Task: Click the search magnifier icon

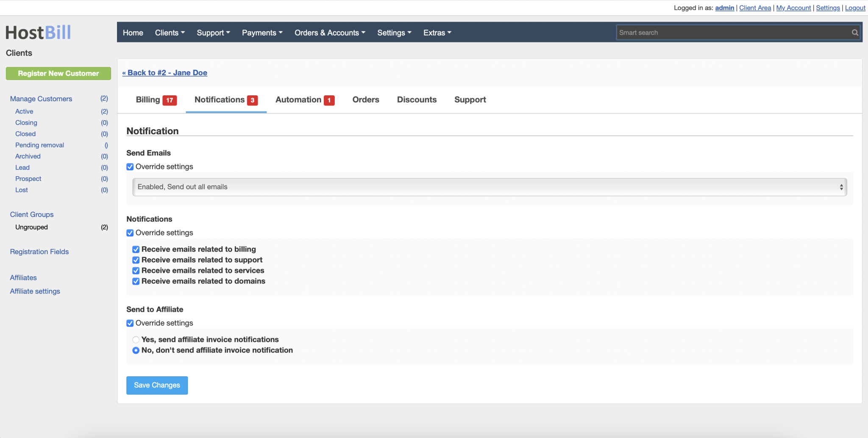Action: (854, 32)
